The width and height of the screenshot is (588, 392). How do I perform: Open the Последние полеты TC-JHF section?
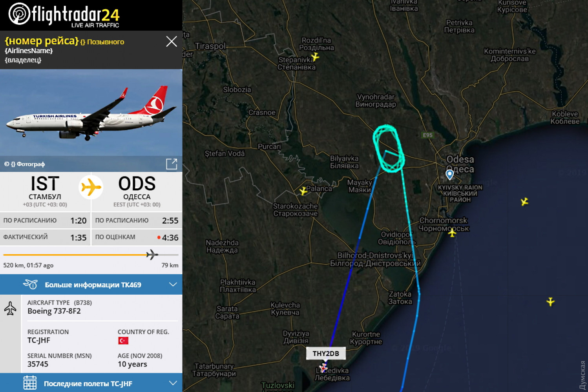pyautogui.click(x=91, y=383)
